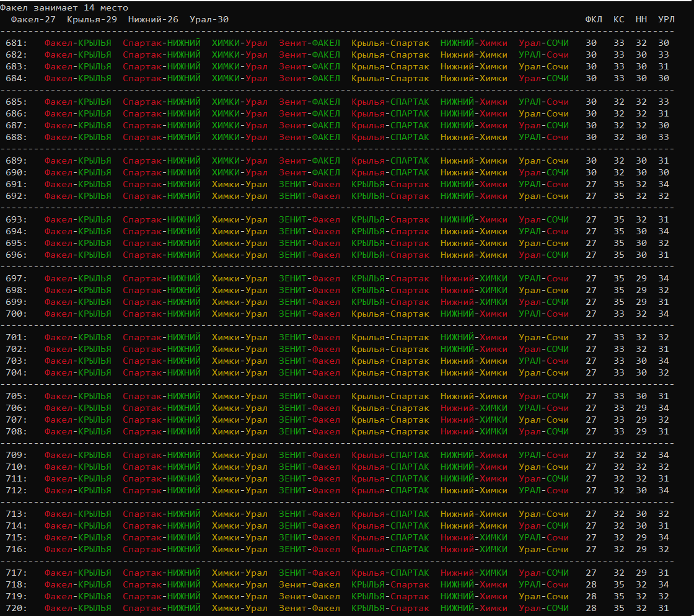The height and width of the screenshot is (616, 694).
Task: Click 'Урал-СОЧИ' in row 702
Action: coord(543,349)
